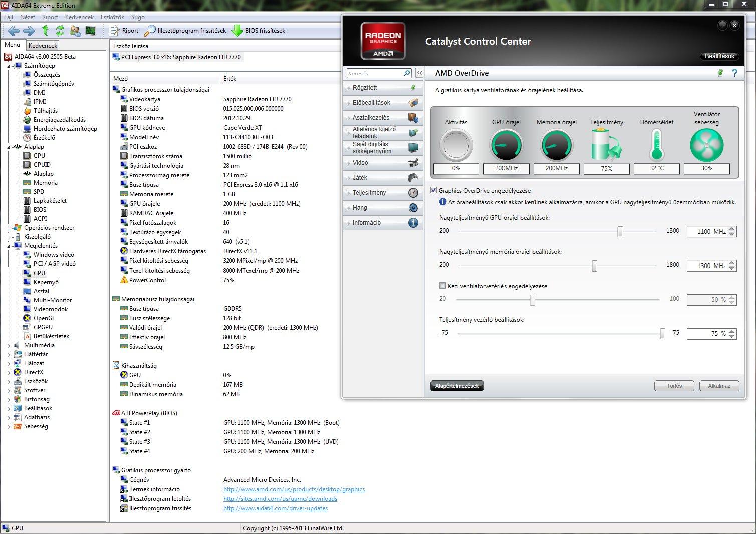Click the users icon in AIDA64 toolbar
This screenshot has height=534, width=756.
coord(75,31)
